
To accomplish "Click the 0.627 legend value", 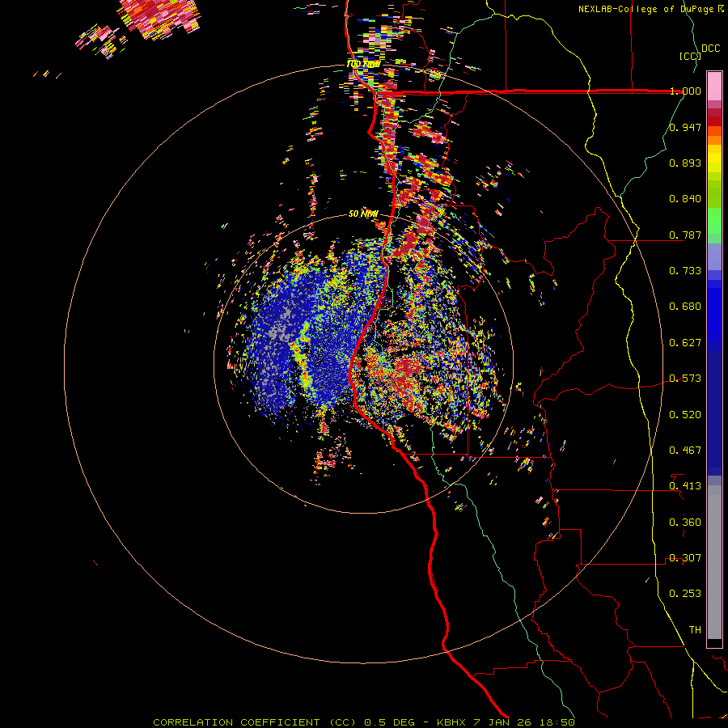I will pyautogui.click(x=685, y=343).
